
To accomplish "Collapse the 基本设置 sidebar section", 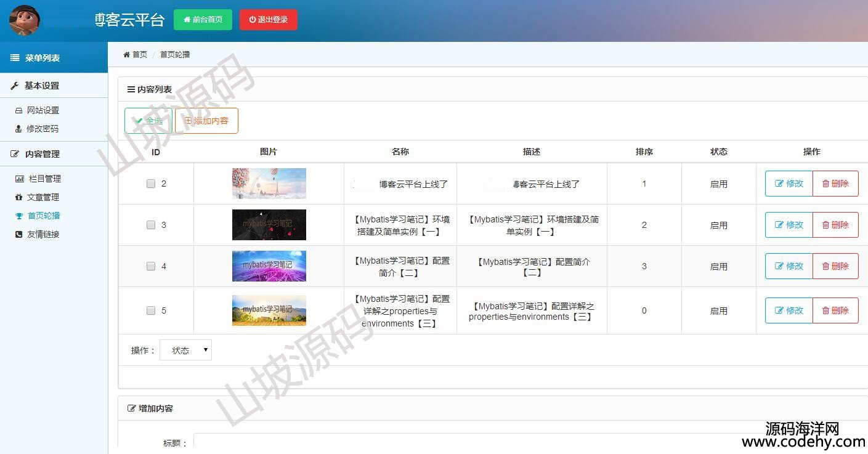I will pyautogui.click(x=41, y=86).
